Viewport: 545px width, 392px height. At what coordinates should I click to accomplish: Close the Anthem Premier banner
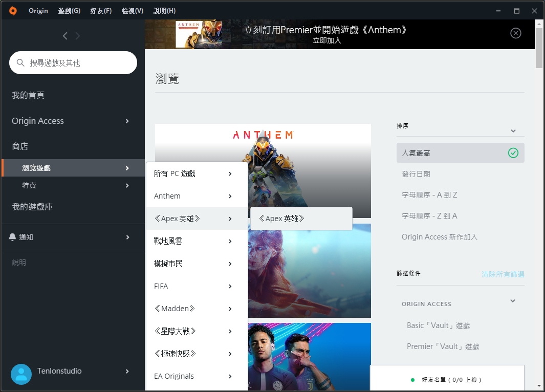click(515, 33)
